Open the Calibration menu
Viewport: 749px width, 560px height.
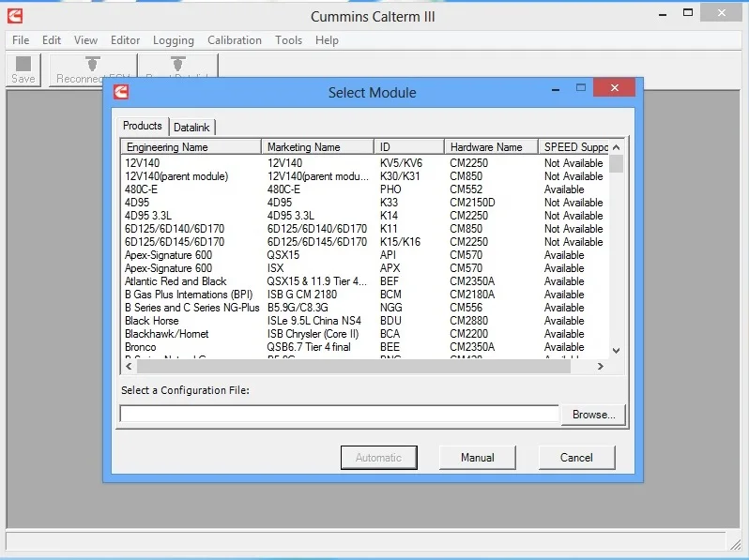pos(235,40)
